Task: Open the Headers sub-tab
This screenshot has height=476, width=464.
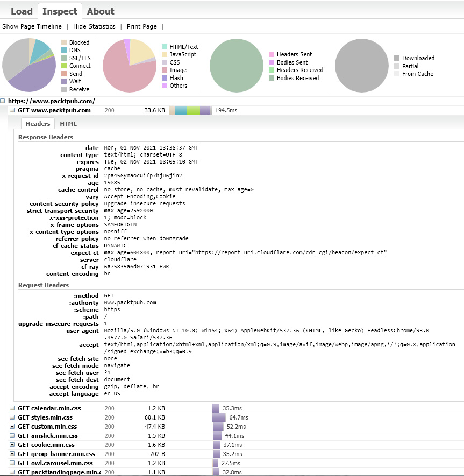Action: (38, 124)
